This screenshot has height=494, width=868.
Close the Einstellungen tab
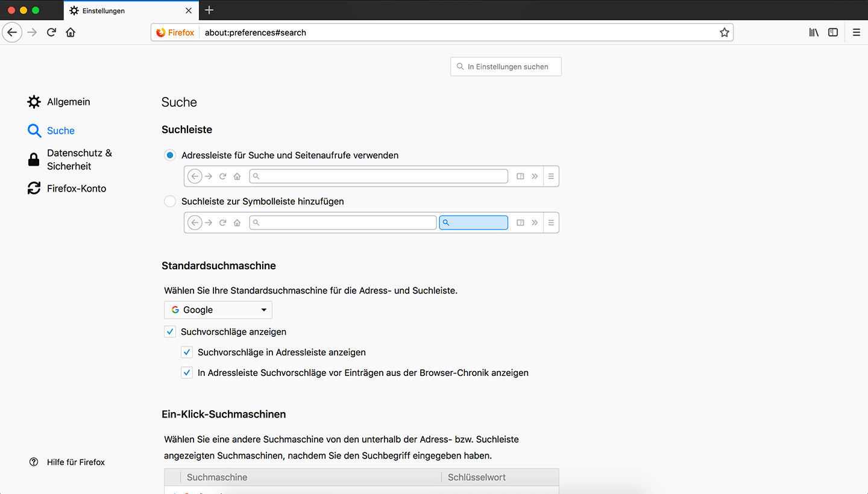[x=189, y=10]
